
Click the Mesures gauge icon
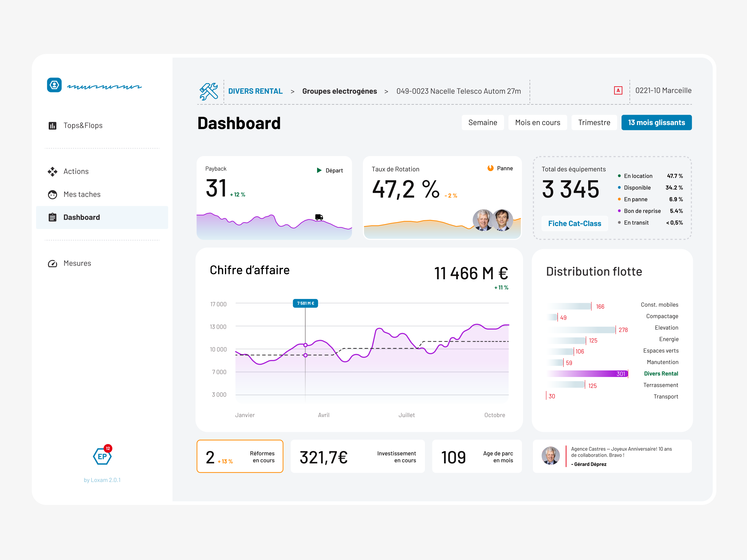tap(52, 263)
